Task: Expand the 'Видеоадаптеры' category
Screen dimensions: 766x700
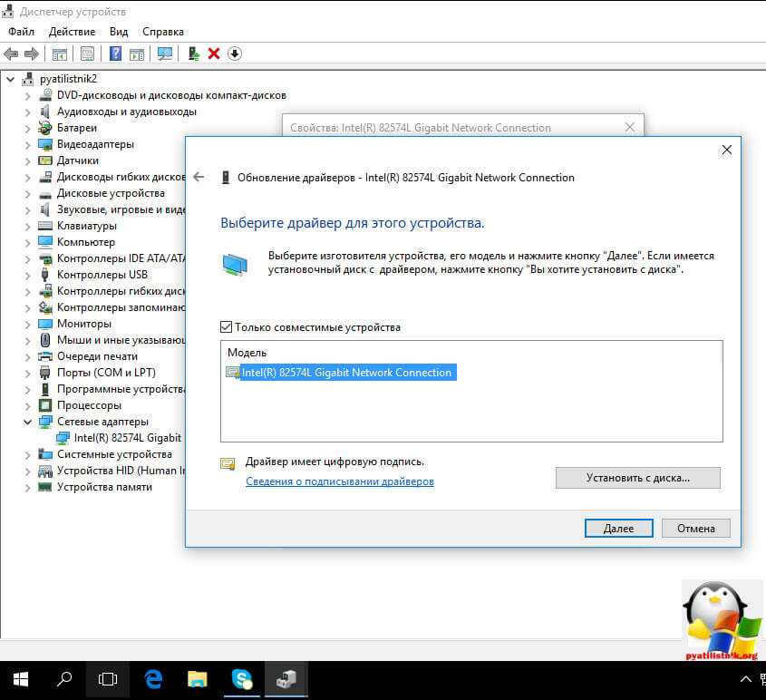Action: click(28, 144)
